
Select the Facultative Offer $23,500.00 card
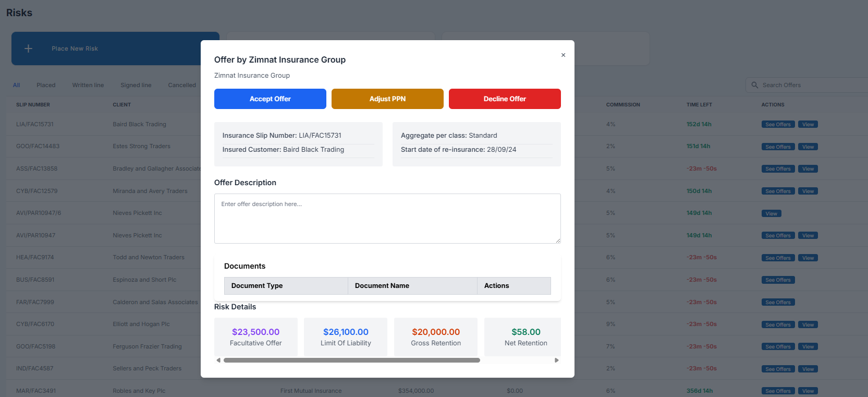pyautogui.click(x=255, y=336)
